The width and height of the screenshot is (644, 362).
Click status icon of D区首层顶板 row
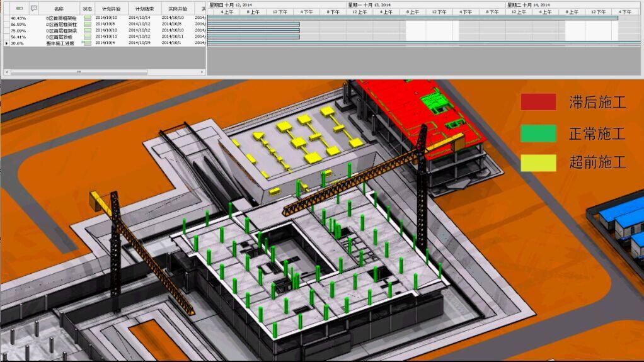88,37
